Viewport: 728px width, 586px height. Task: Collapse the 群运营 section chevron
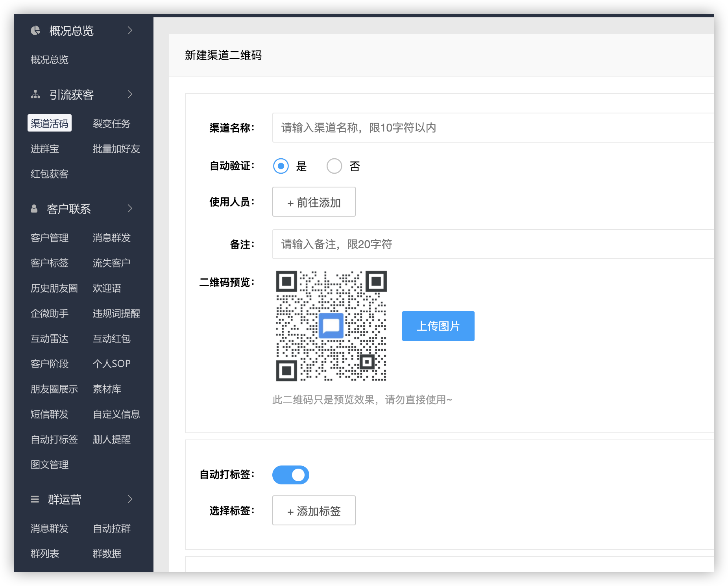click(130, 499)
